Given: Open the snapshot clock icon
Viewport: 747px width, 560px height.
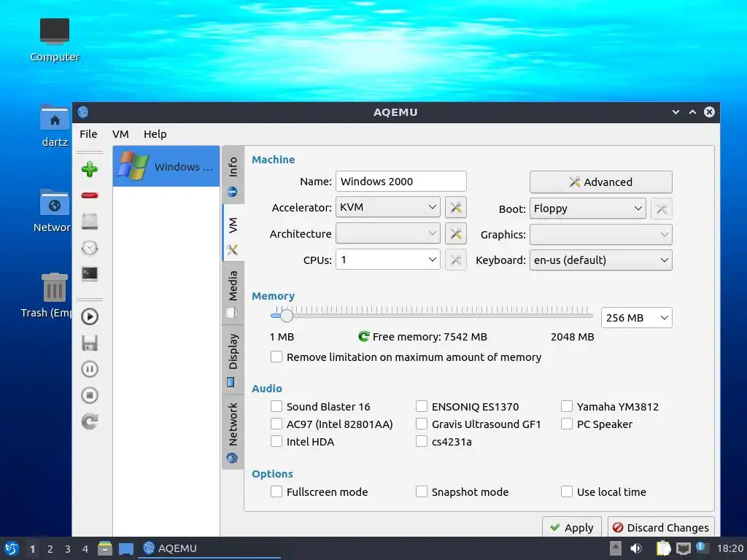Looking at the screenshot, I should click(x=90, y=248).
